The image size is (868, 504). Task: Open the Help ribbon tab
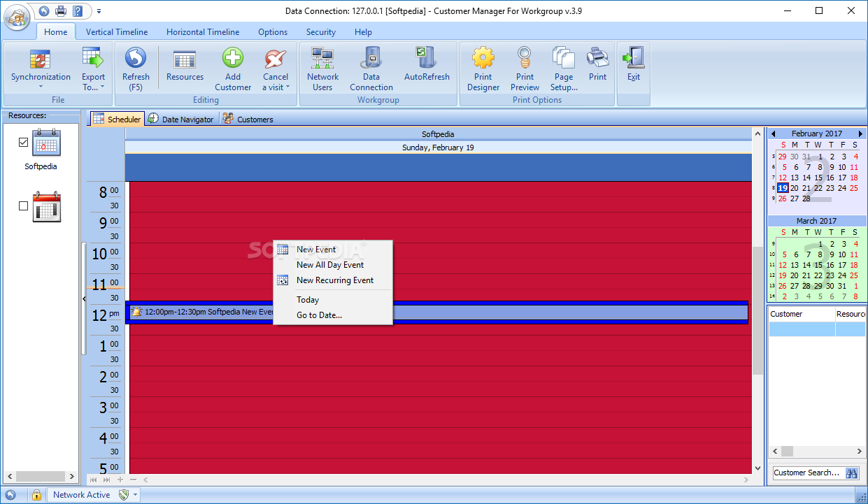tap(363, 32)
